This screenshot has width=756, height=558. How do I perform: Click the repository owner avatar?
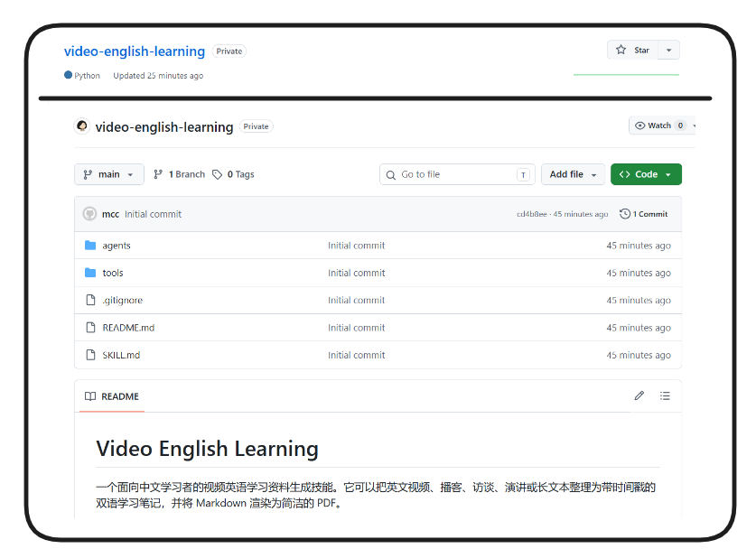(x=82, y=126)
